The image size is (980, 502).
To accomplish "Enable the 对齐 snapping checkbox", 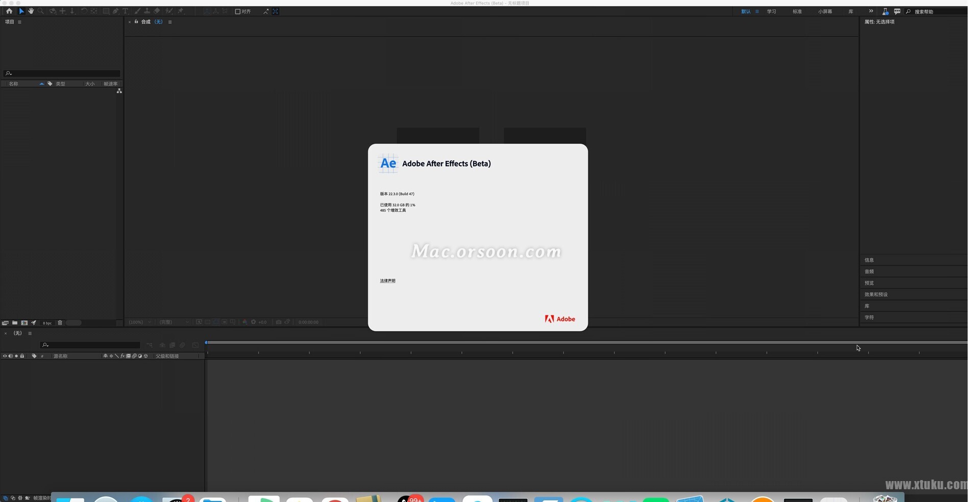I will [238, 11].
